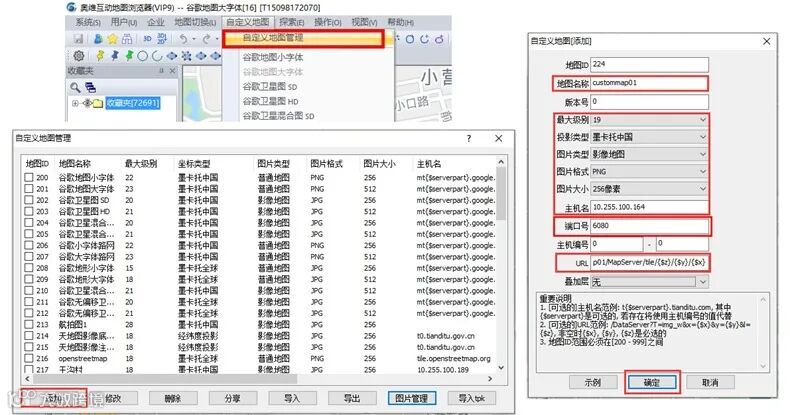Screen dimensions: 790x415
Task: Click the yellow star favorites icon
Action: pos(112,39)
